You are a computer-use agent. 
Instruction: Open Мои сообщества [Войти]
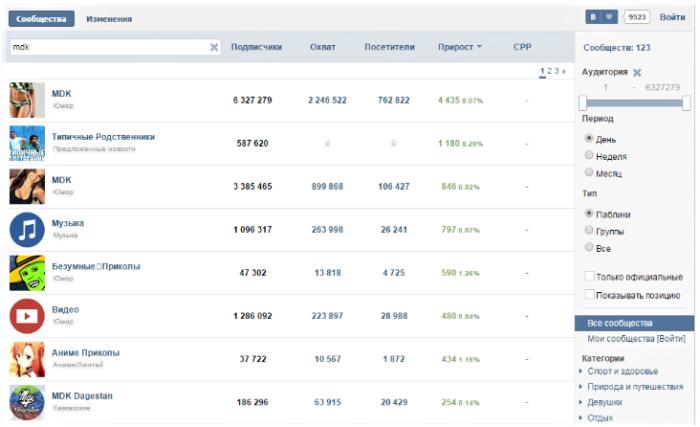coord(636,339)
